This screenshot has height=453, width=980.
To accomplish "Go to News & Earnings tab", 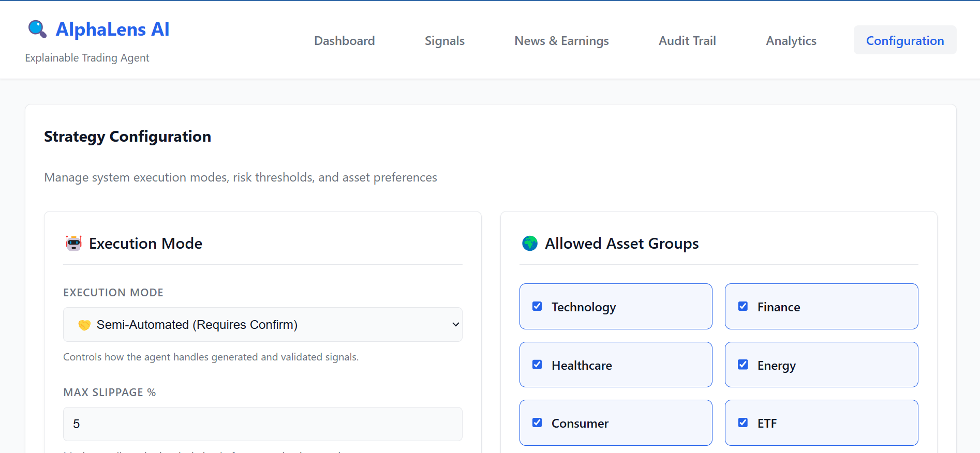I will [561, 41].
